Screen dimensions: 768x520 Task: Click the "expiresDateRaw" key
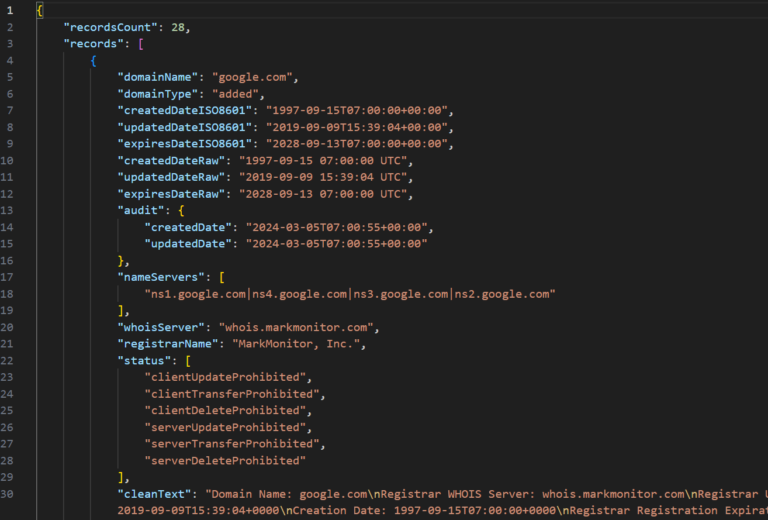click(x=172, y=195)
